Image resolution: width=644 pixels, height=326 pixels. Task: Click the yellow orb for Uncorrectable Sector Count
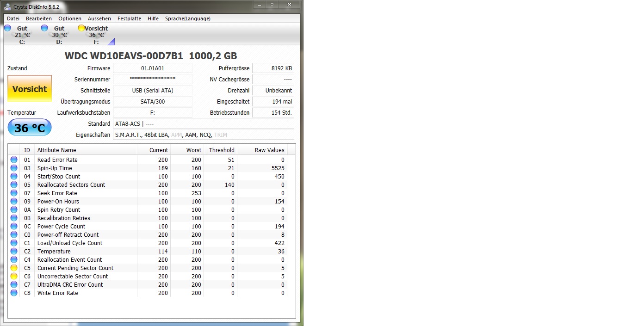coord(14,276)
